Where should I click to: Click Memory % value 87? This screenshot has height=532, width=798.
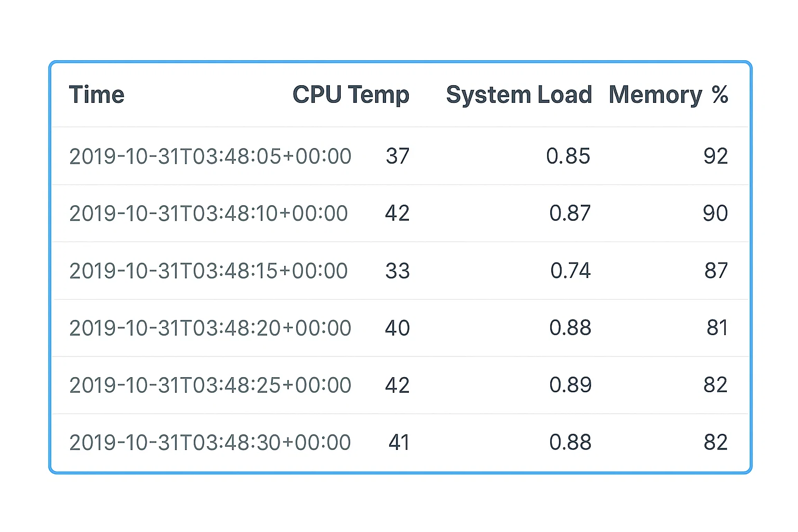[x=716, y=271]
